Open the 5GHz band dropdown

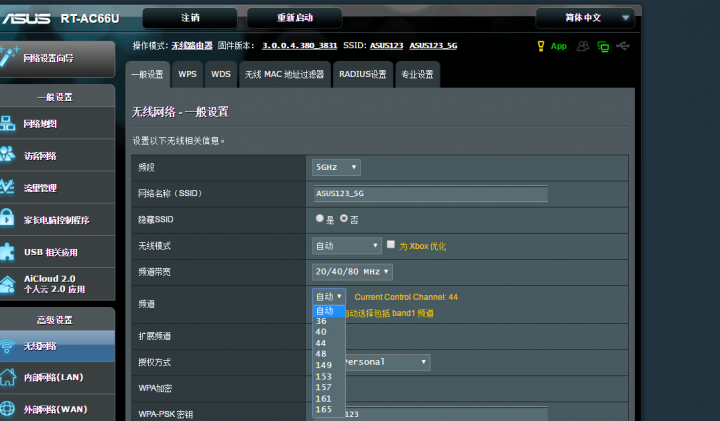(x=336, y=167)
